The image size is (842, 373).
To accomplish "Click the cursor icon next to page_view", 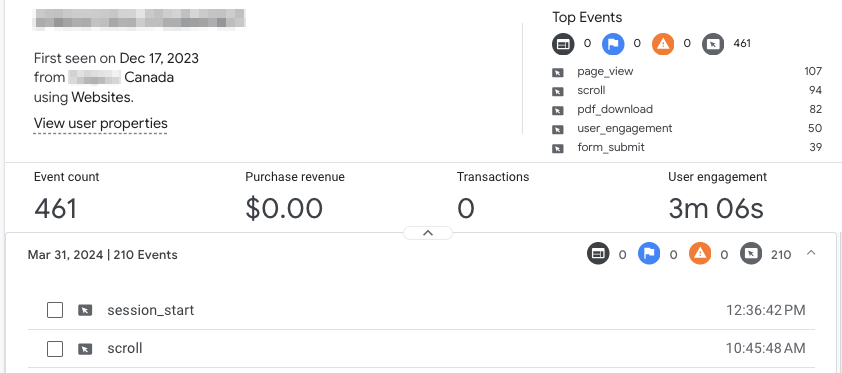I will pos(558,72).
